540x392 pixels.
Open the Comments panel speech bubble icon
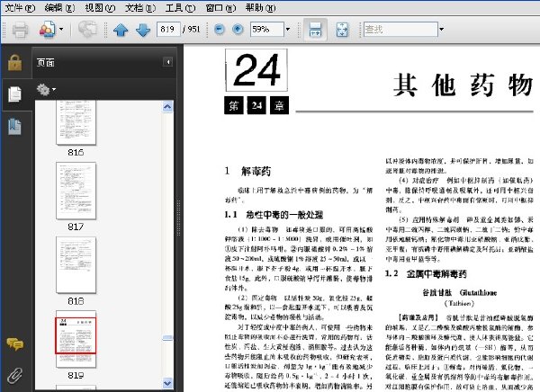click(14, 343)
